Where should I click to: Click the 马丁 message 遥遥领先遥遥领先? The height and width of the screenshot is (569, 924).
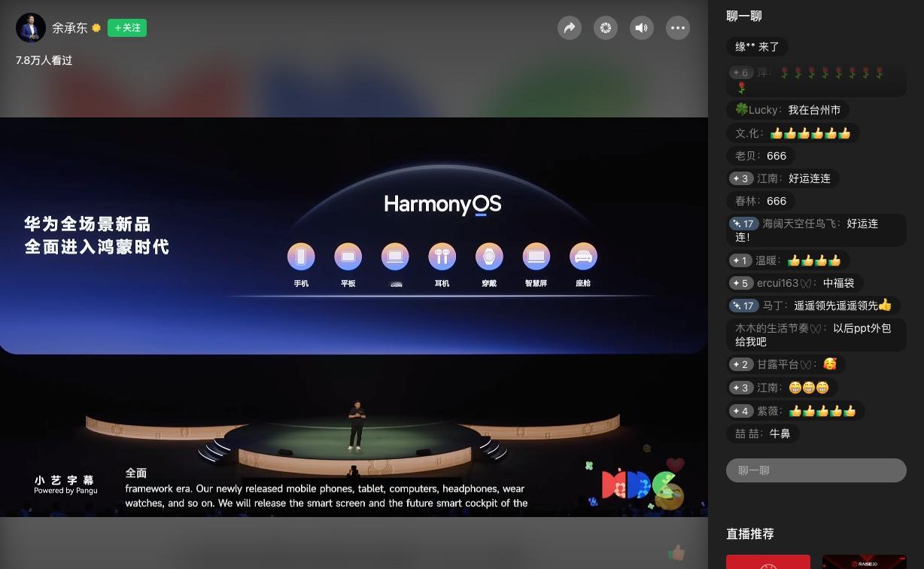click(813, 306)
